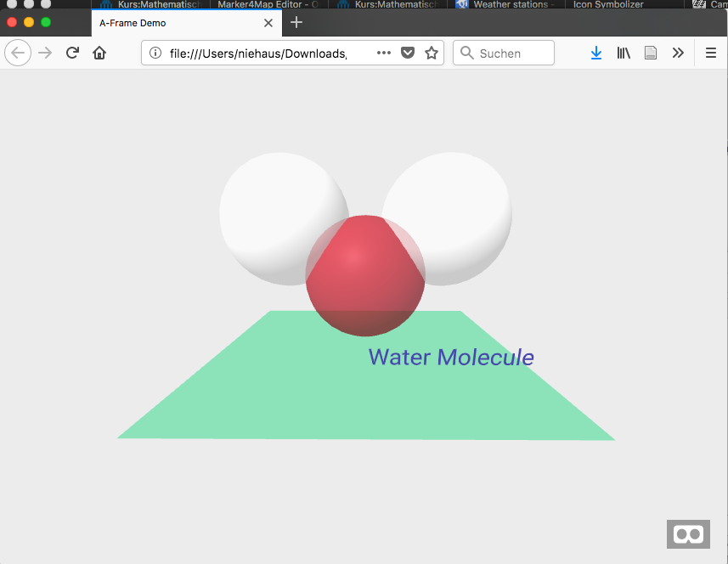Open the Library icon in the toolbar

(x=623, y=53)
